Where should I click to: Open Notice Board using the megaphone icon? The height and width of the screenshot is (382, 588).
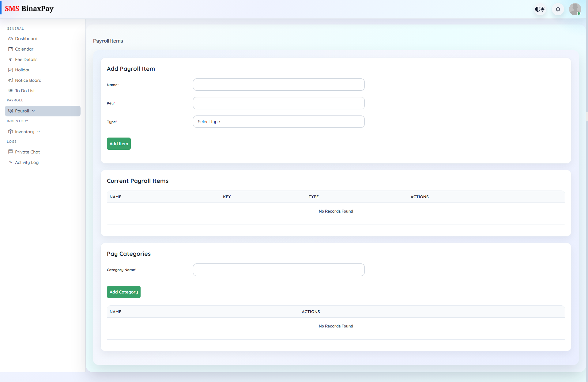coord(10,80)
